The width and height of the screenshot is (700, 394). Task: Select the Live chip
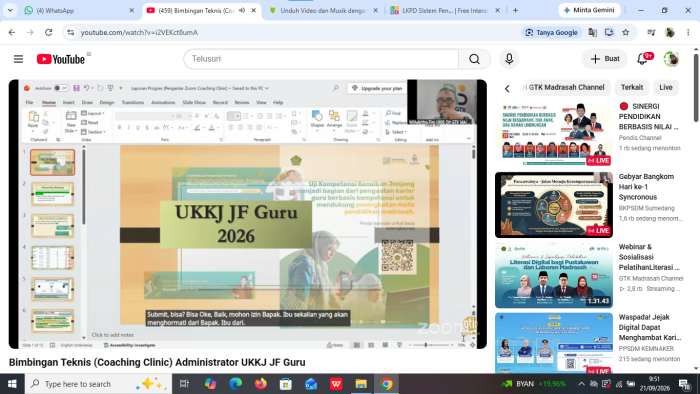(x=666, y=87)
